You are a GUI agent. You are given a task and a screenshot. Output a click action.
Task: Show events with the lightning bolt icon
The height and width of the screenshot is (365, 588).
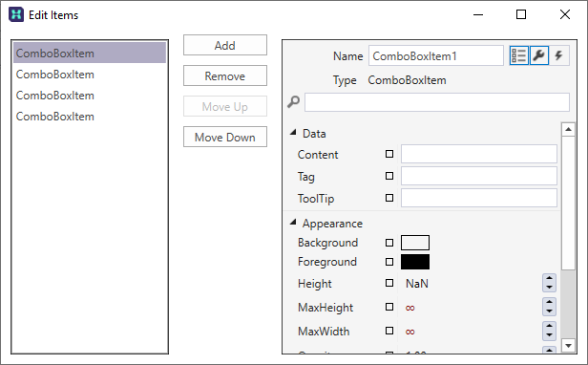[559, 56]
